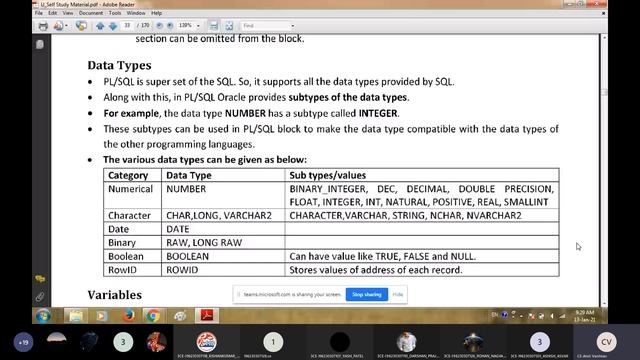640x360 pixels.
Task: Expand the Find box dropdown arrow
Action: pos(293,26)
